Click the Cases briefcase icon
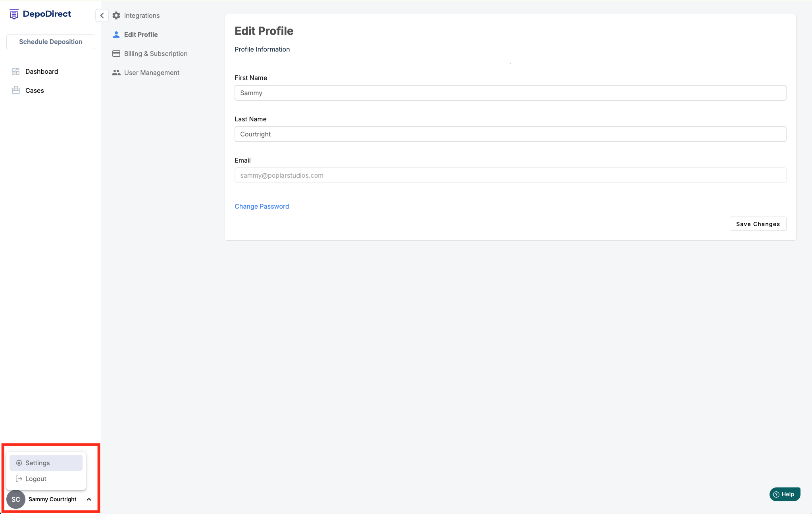This screenshot has height=514, width=812. (x=16, y=90)
